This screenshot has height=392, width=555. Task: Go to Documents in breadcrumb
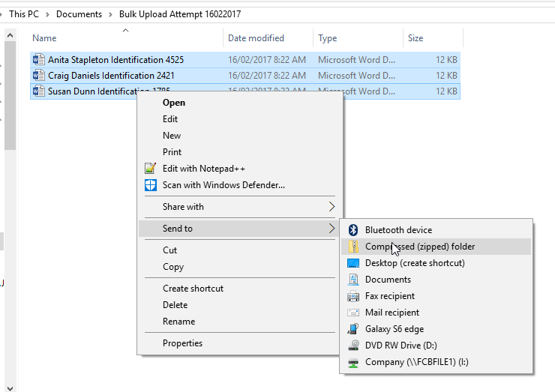coord(79,14)
